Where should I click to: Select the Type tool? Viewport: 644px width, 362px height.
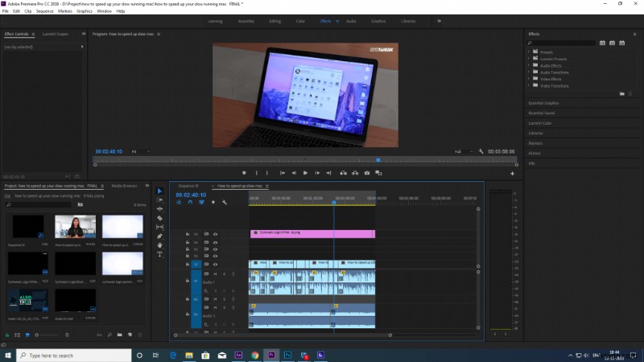[x=159, y=253]
